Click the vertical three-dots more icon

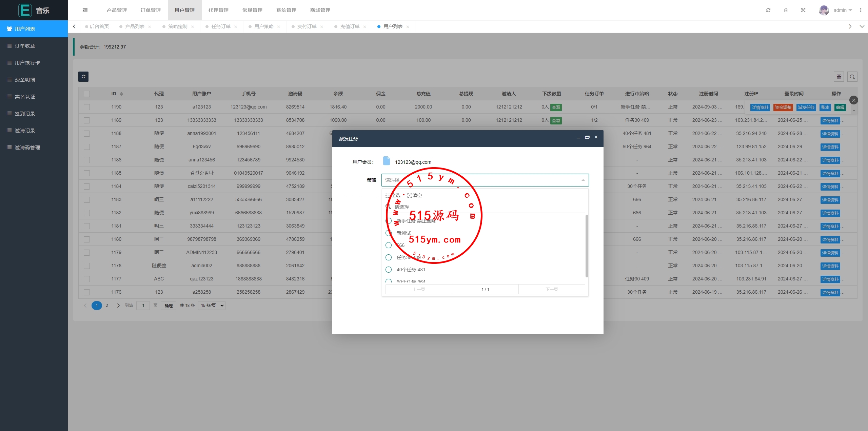coord(861,10)
